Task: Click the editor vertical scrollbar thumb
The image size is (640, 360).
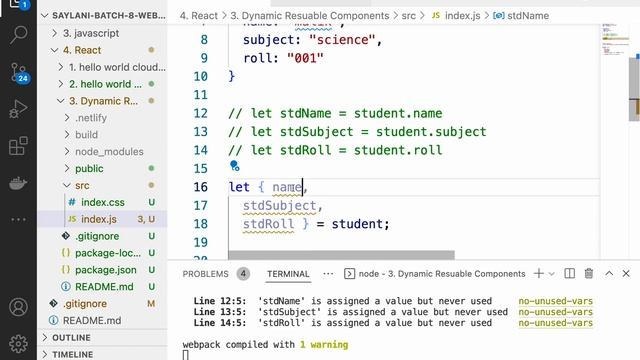Action: [634, 89]
